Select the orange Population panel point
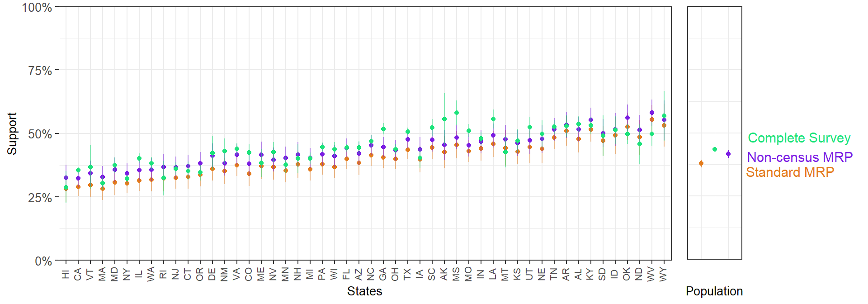The image size is (868, 304). (701, 163)
